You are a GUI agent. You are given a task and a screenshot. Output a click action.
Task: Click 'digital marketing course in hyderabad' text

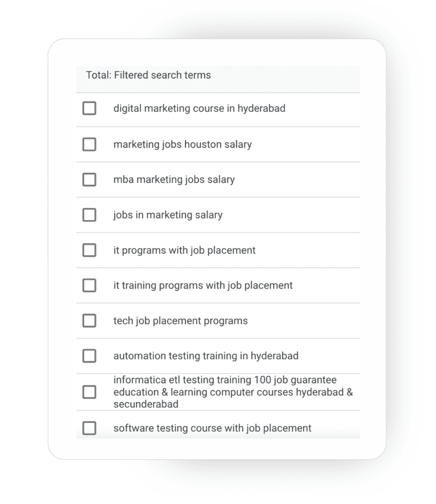tap(199, 108)
